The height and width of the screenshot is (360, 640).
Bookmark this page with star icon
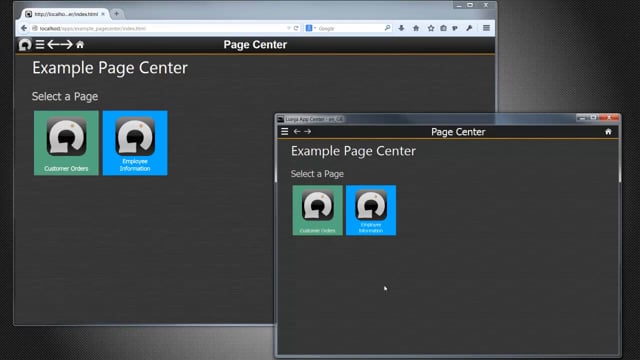[x=431, y=28]
